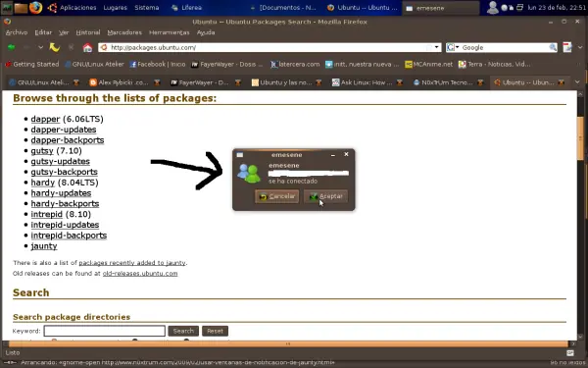Click the contact avatar in emesene popup
The height and width of the screenshot is (368, 588).
(249, 173)
